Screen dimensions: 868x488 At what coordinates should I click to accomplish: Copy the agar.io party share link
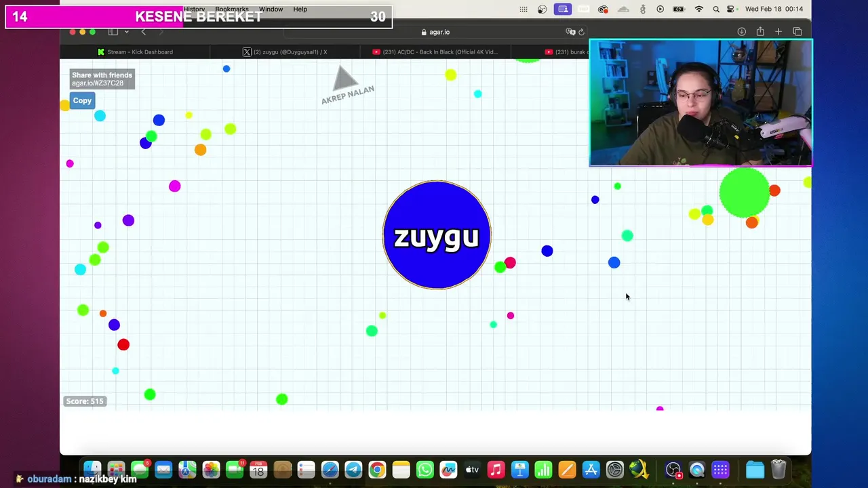(x=82, y=100)
